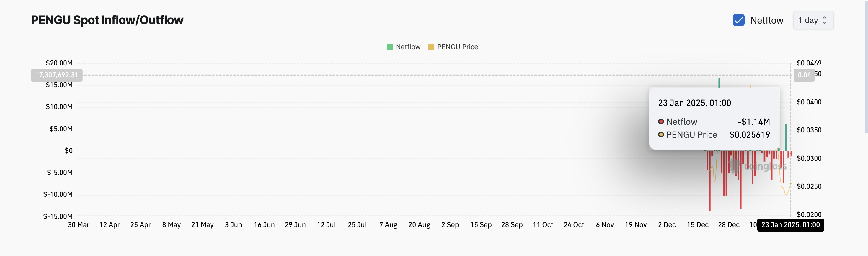Click the "15 Dec" date axis label

[x=697, y=225]
